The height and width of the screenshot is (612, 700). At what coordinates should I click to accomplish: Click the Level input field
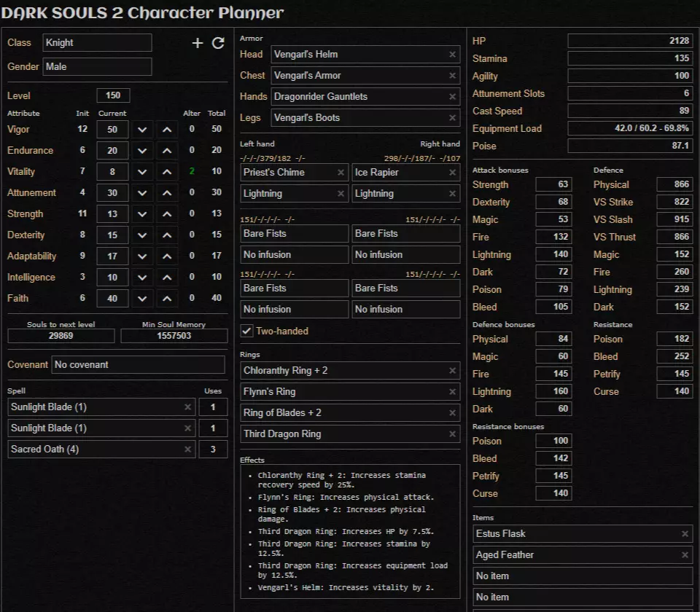tap(114, 95)
